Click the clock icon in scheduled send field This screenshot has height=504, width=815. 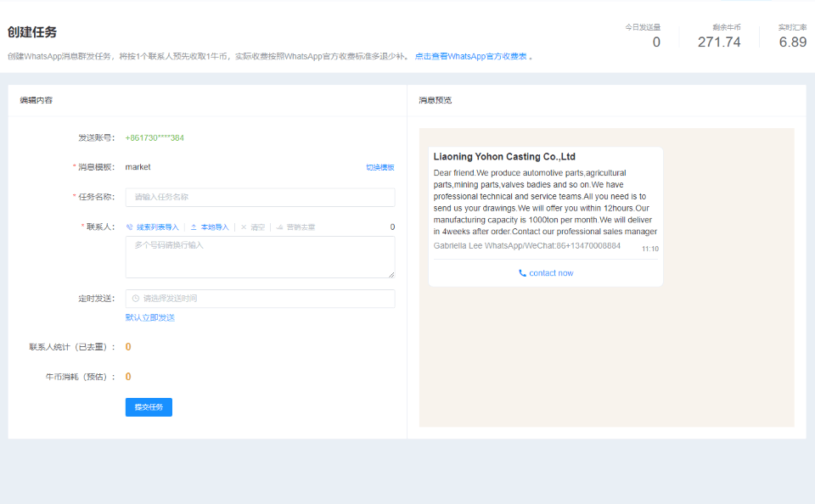[x=136, y=299]
